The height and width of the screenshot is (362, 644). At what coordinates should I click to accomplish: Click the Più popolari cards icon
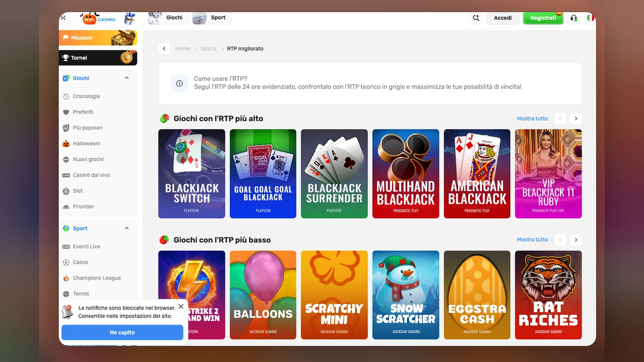(66, 128)
